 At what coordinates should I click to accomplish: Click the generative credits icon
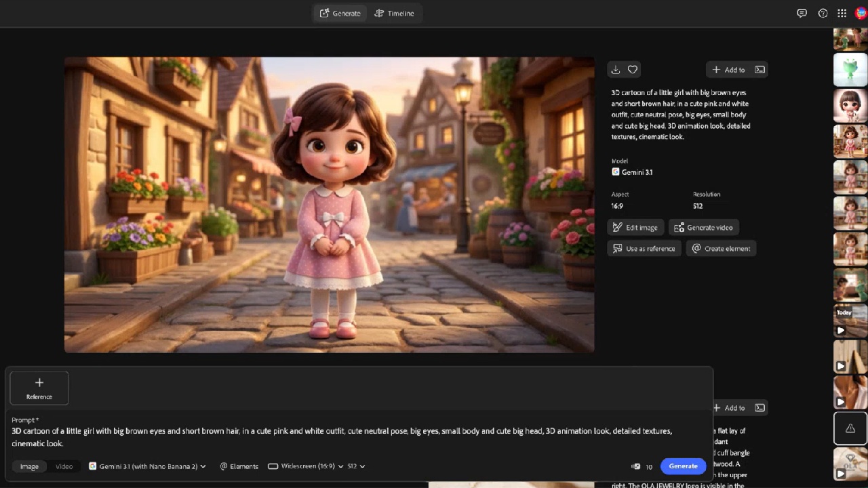pyautogui.click(x=635, y=466)
